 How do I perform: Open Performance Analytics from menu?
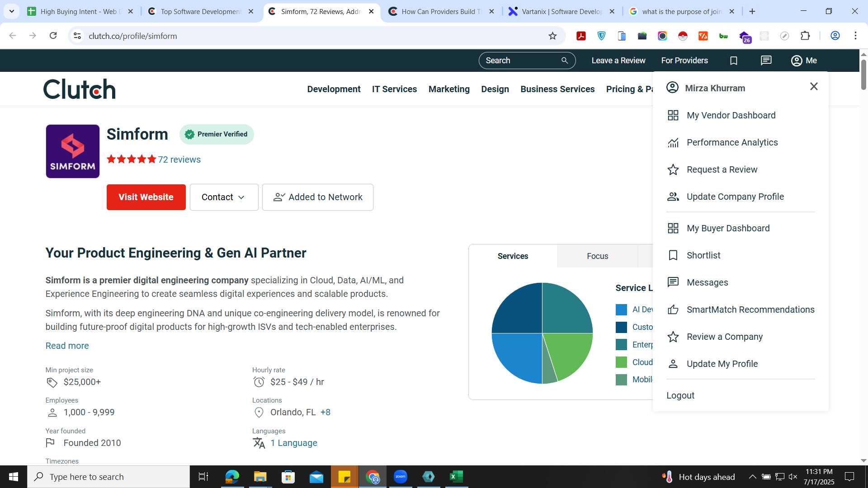click(731, 142)
